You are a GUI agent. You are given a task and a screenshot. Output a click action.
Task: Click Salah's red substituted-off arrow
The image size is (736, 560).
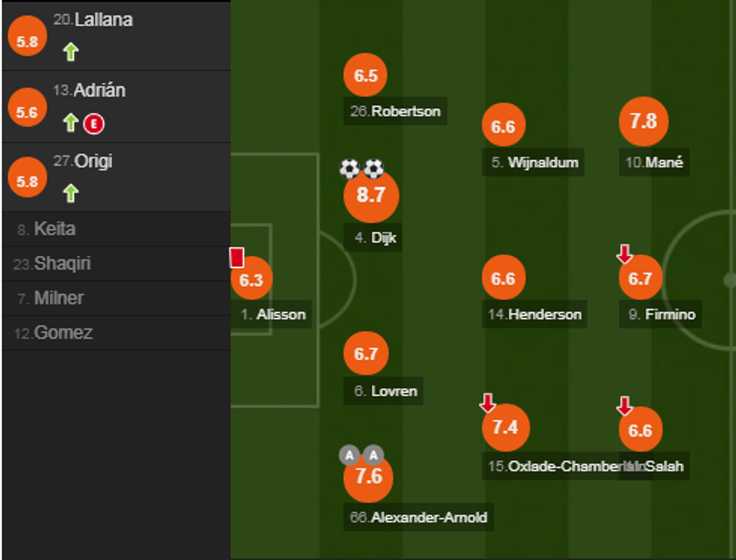pos(624,406)
